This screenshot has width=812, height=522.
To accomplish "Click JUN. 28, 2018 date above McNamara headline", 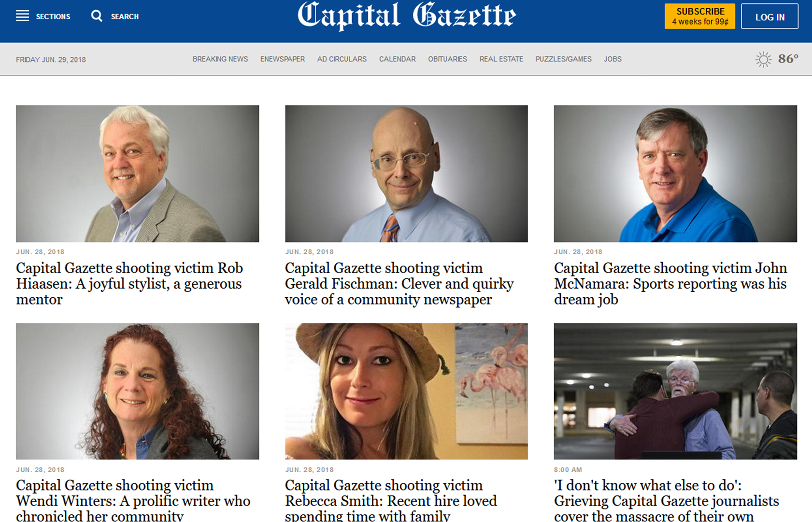I will (x=578, y=252).
